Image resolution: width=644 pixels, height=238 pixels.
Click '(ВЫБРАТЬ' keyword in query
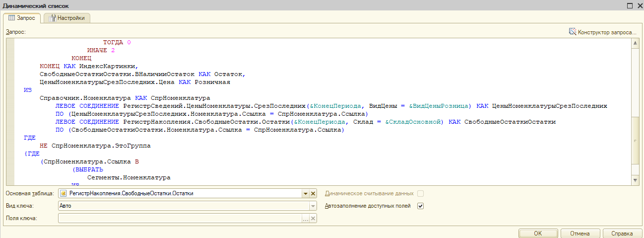tap(87, 169)
